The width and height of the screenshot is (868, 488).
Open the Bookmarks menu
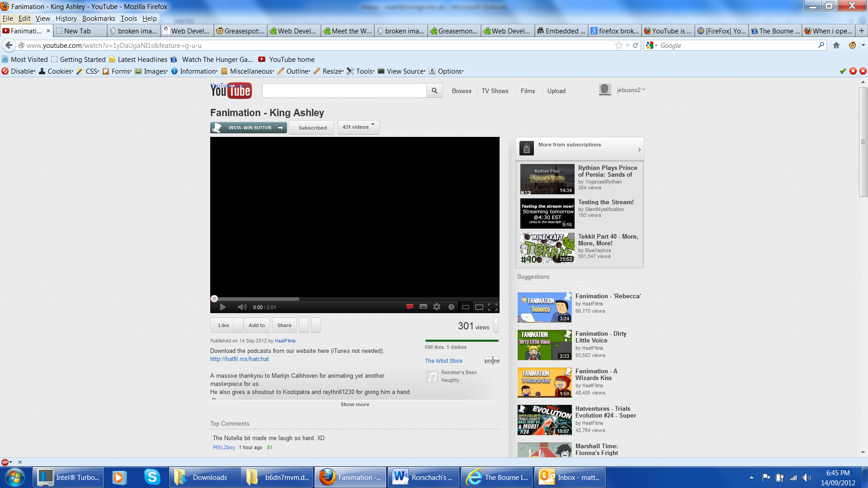coord(99,19)
